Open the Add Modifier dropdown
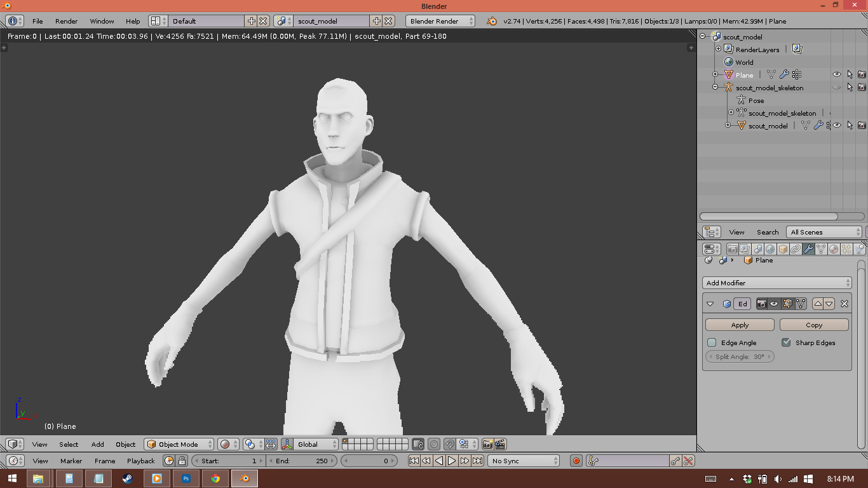Screen dimensions: 868x488 click(x=777, y=283)
